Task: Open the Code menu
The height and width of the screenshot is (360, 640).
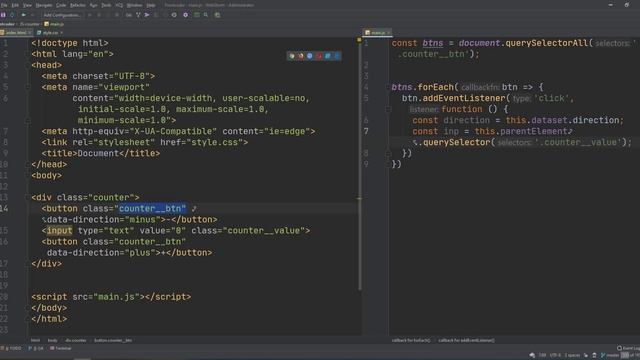Action: 61,5
